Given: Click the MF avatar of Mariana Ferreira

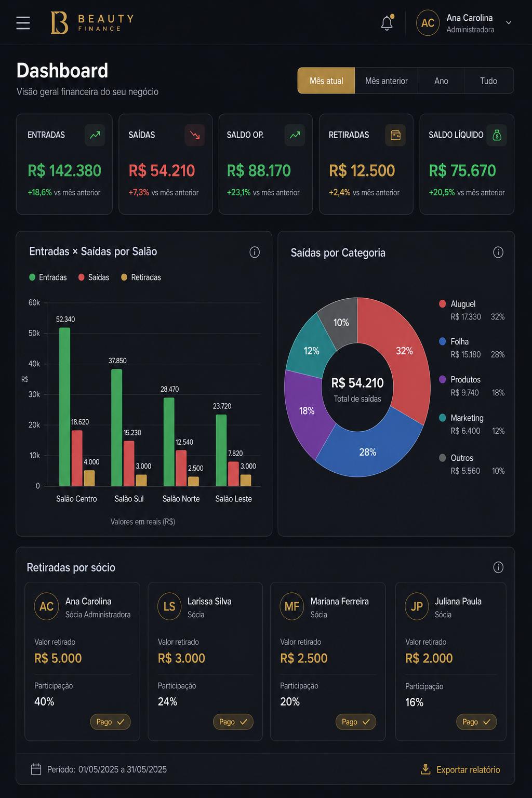Looking at the screenshot, I should click(x=292, y=606).
